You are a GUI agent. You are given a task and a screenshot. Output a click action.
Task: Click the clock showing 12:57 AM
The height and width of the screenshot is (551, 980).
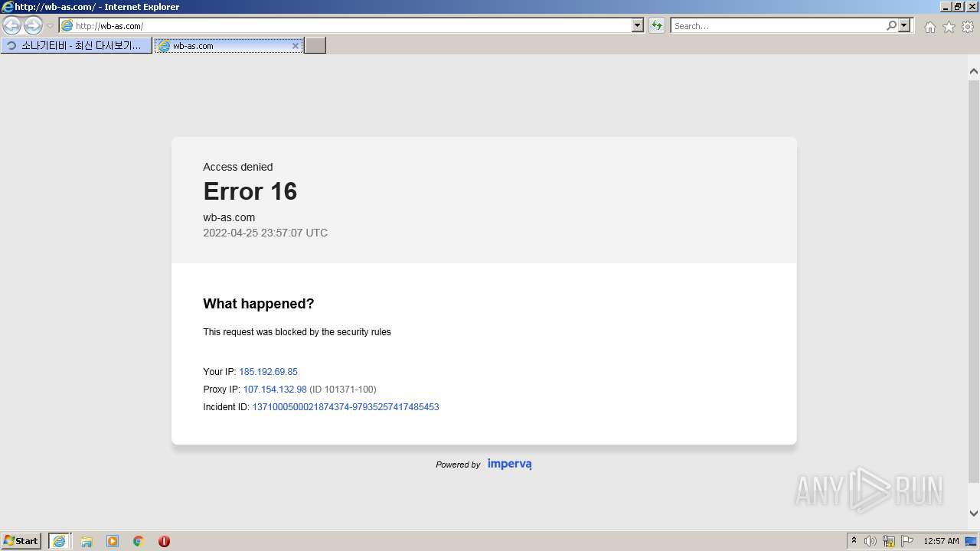pyautogui.click(x=941, y=541)
